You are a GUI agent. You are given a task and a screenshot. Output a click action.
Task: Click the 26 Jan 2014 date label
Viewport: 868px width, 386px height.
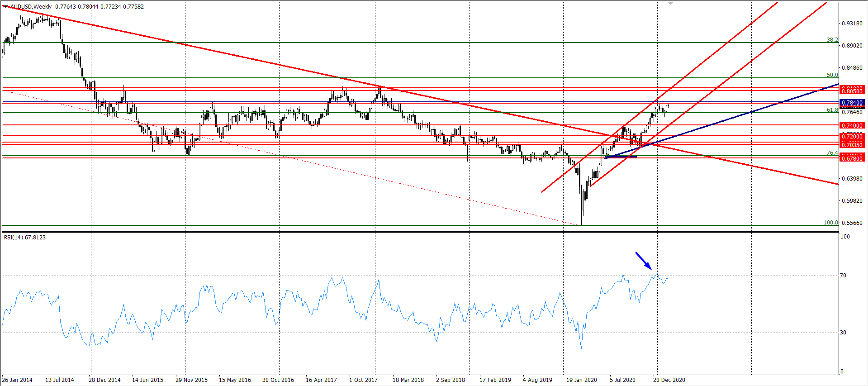17,380
